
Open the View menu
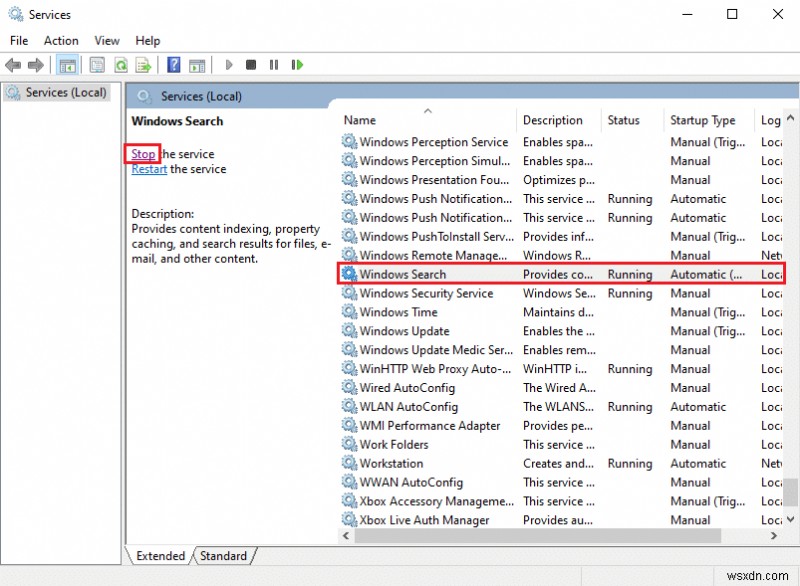pyautogui.click(x=107, y=40)
